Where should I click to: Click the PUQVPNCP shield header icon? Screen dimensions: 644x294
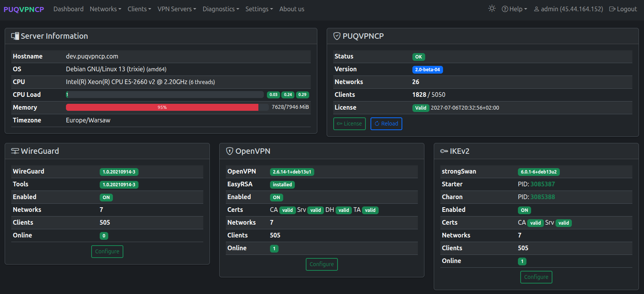[337, 36]
